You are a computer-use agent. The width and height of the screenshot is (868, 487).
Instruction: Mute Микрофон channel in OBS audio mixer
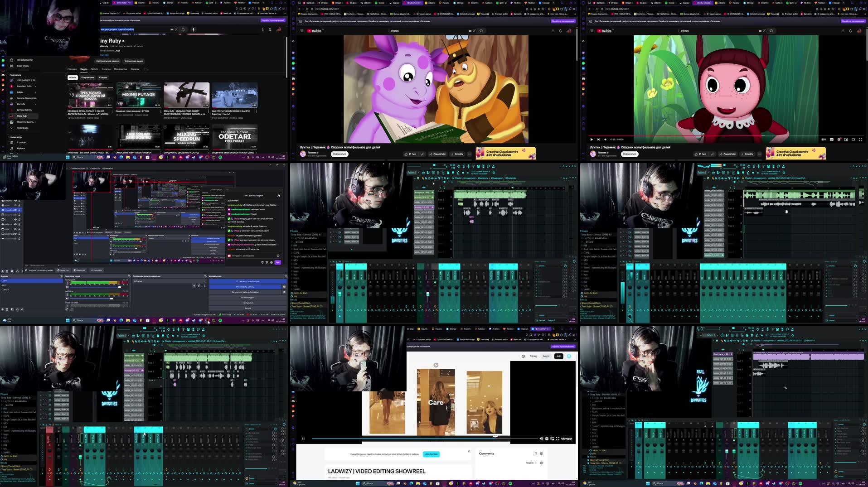tap(68, 287)
